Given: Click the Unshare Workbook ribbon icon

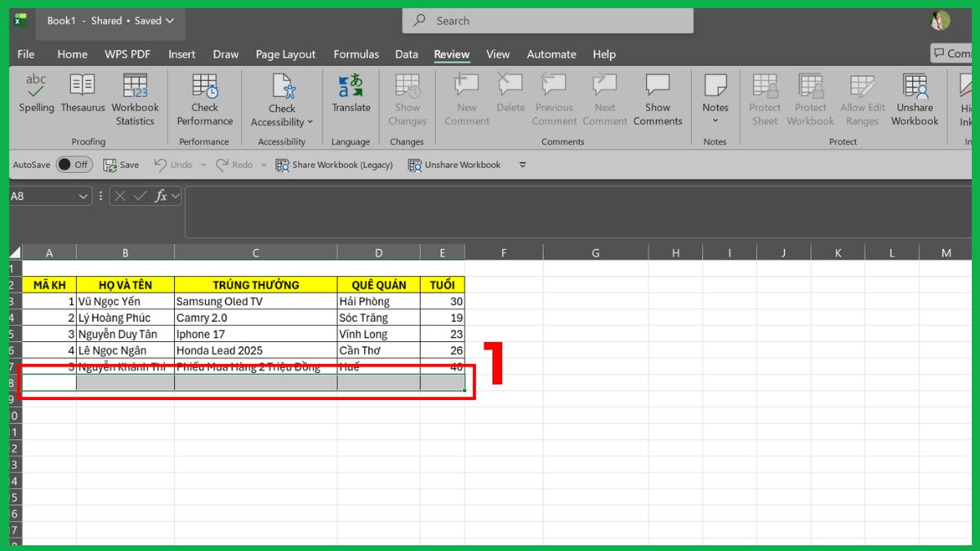Looking at the screenshot, I should pos(914,97).
